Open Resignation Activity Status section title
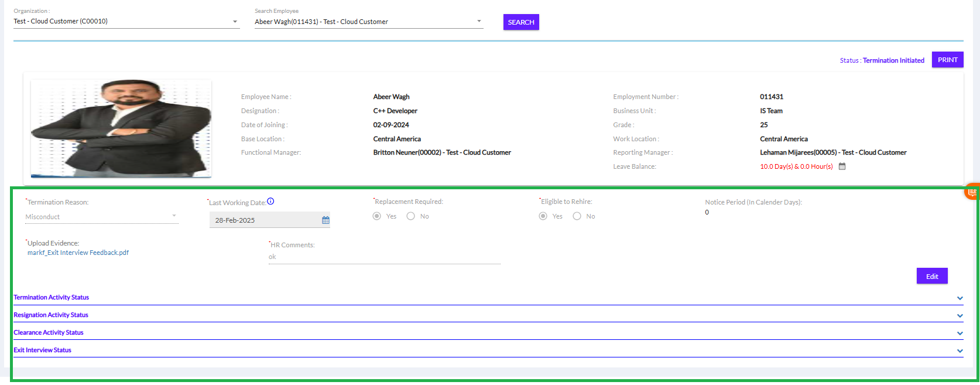The width and height of the screenshot is (980, 385). coord(51,315)
